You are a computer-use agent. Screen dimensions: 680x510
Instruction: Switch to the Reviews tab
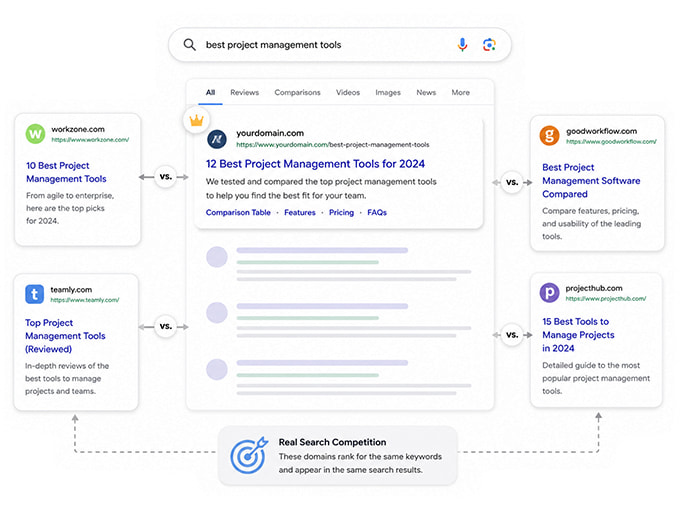245,92
